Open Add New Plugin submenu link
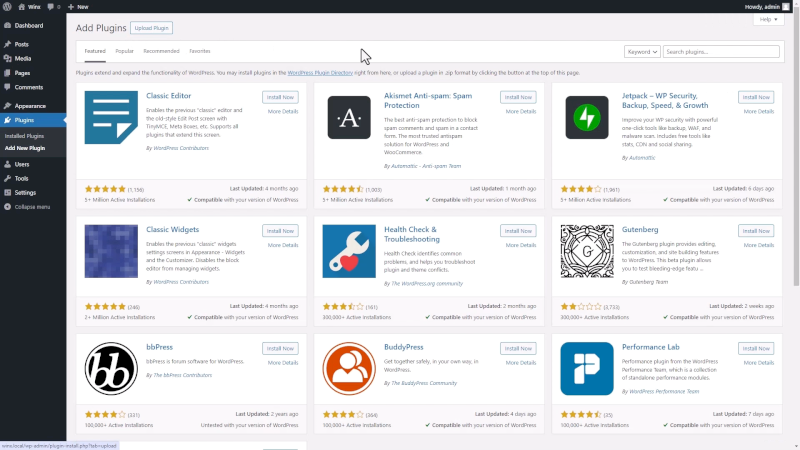Viewport: 800px width, 450px height. [x=24, y=148]
